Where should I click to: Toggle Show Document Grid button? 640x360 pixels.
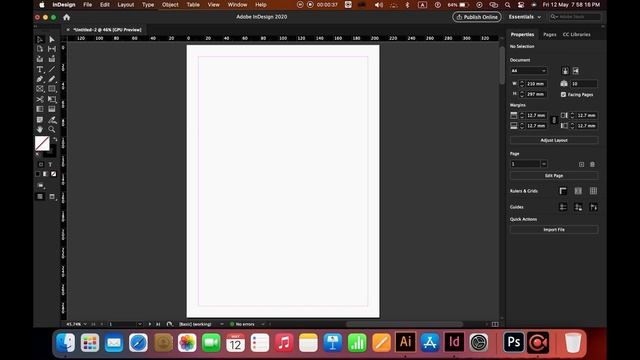coord(593,191)
